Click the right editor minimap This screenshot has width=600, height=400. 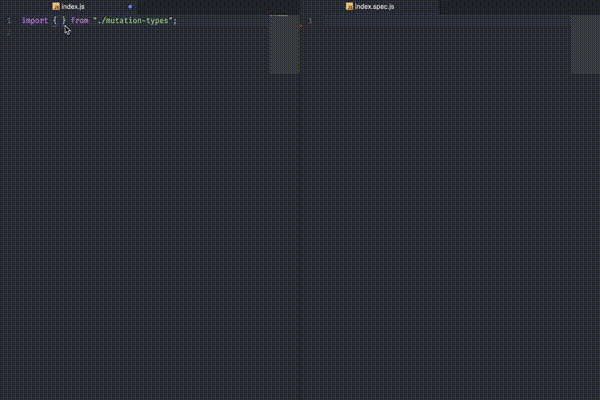coord(585,44)
